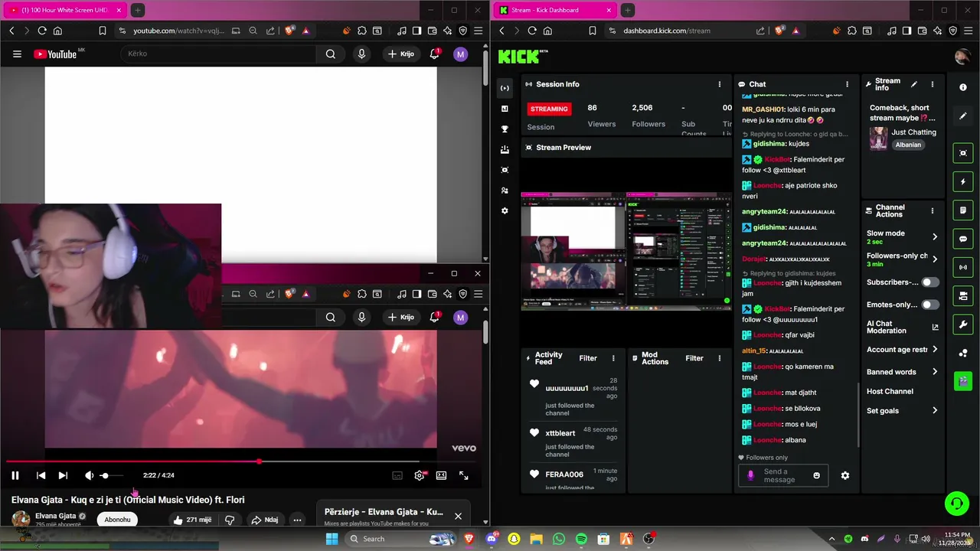
Task: Open the Kick sidebar settings gear
Action: (x=505, y=210)
